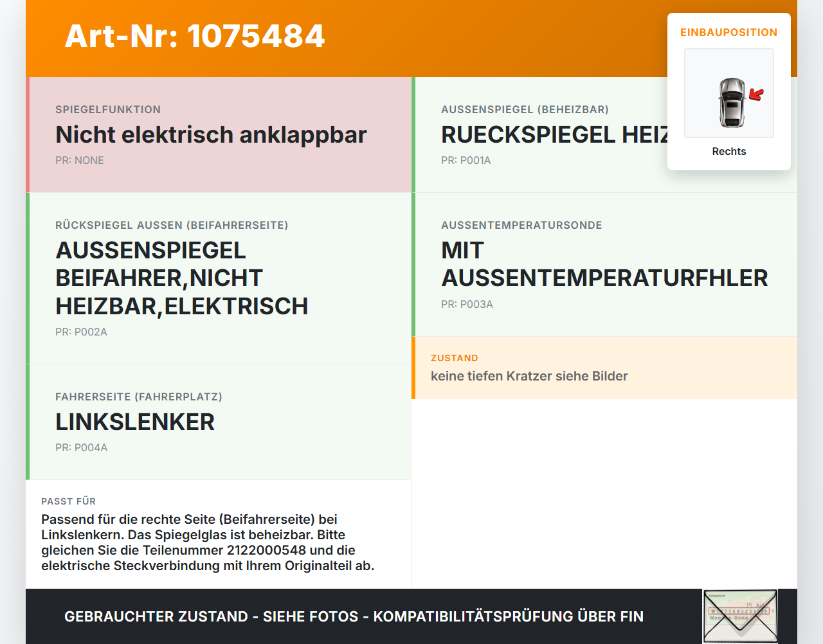Select the MIT AUSSENTEMPERATURFHLER card
Viewport: 823px width, 644px height.
coord(604,264)
